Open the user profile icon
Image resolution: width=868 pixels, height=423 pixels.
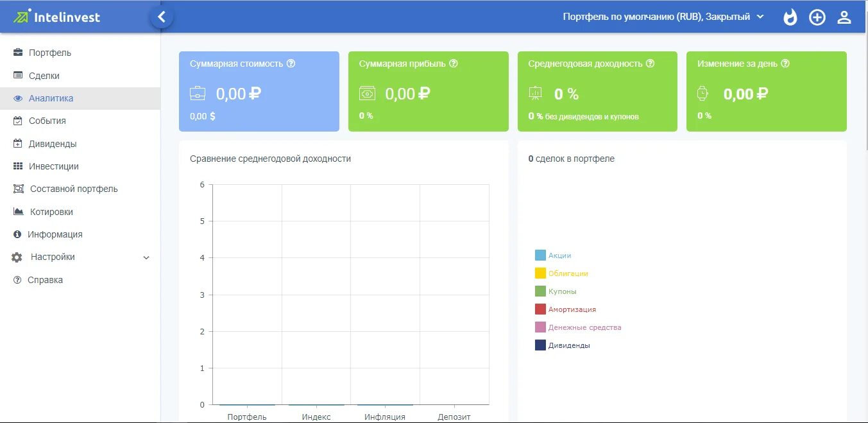pos(844,17)
